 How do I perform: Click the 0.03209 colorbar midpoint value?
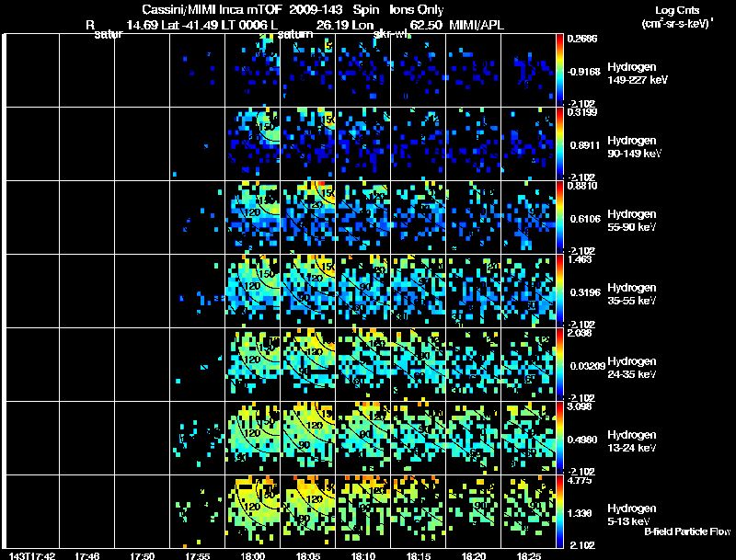[x=588, y=366]
